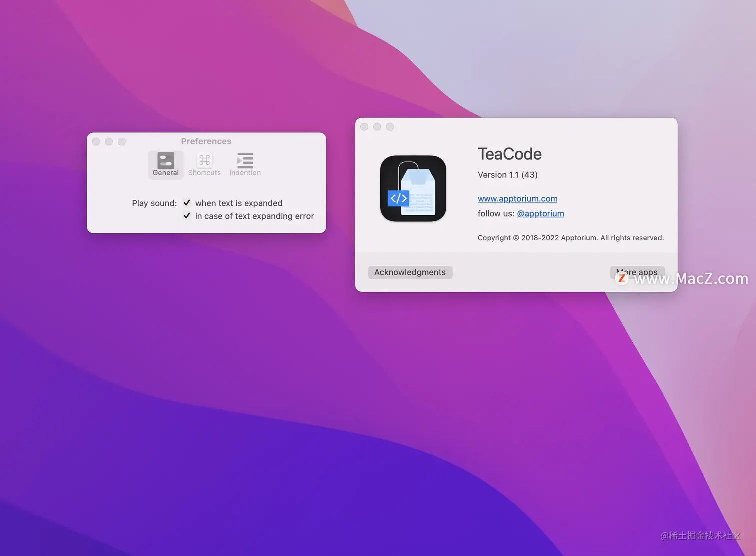Click the Acknowledgments button
This screenshot has height=556, width=756.
pos(410,272)
